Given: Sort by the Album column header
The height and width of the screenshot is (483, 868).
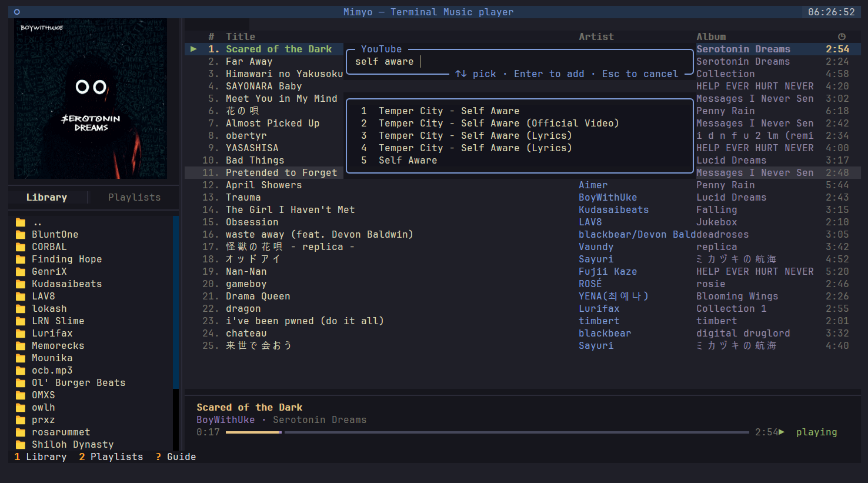Looking at the screenshot, I should point(711,37).
